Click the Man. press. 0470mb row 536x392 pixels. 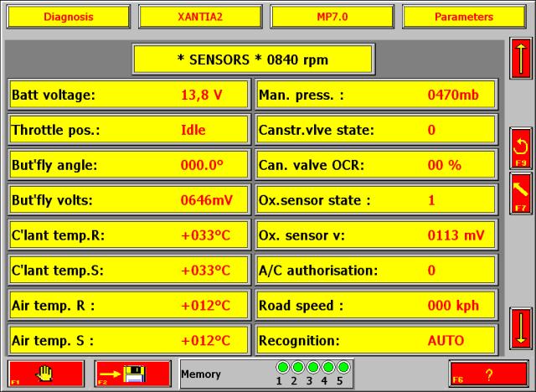point(376,95)
